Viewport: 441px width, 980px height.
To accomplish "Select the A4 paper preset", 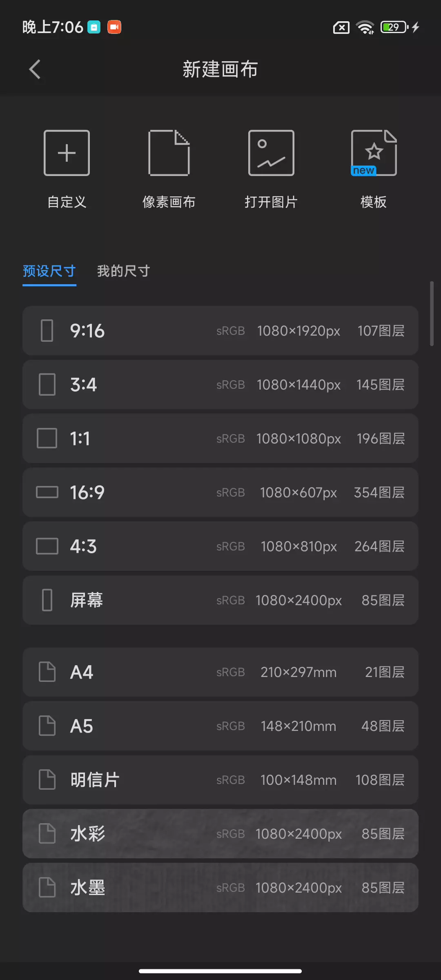I will pos(220,672).
